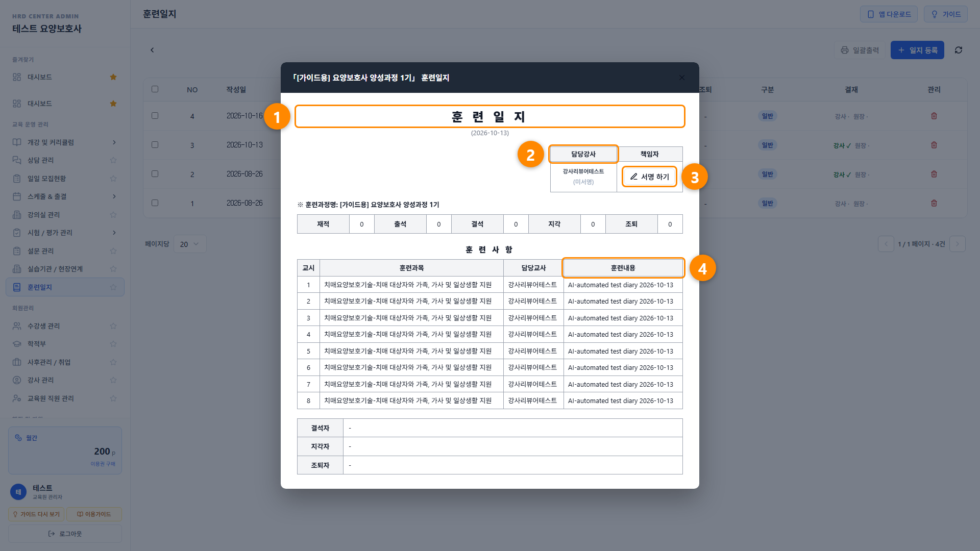Tick the checkbox for row number 1
The image size is (980, 551).
[x=155, y=203]
